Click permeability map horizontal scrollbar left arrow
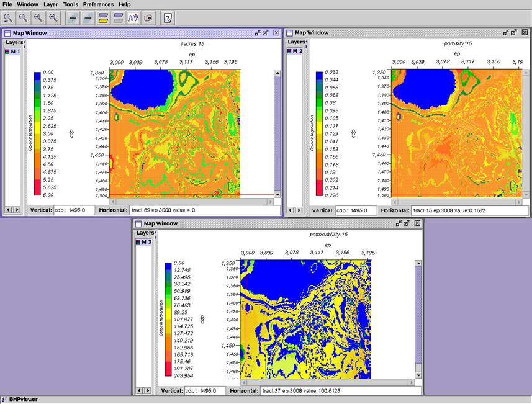 pos(243,382)
